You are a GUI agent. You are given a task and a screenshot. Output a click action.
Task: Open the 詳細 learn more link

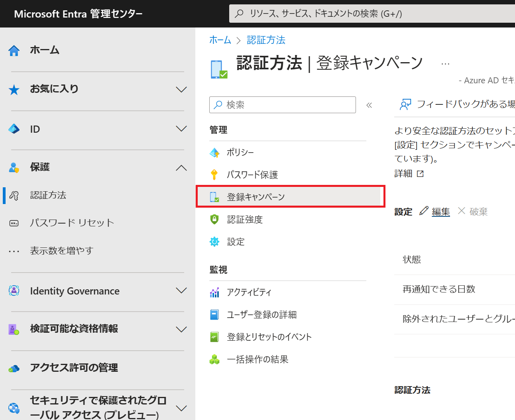click(x=403, y=174)
